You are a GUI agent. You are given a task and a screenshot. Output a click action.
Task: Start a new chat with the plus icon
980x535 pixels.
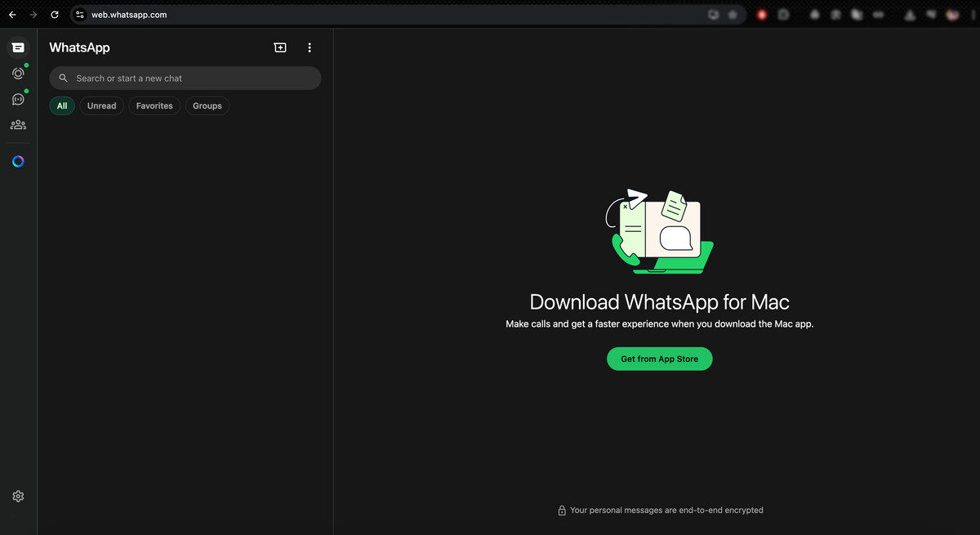280,48
